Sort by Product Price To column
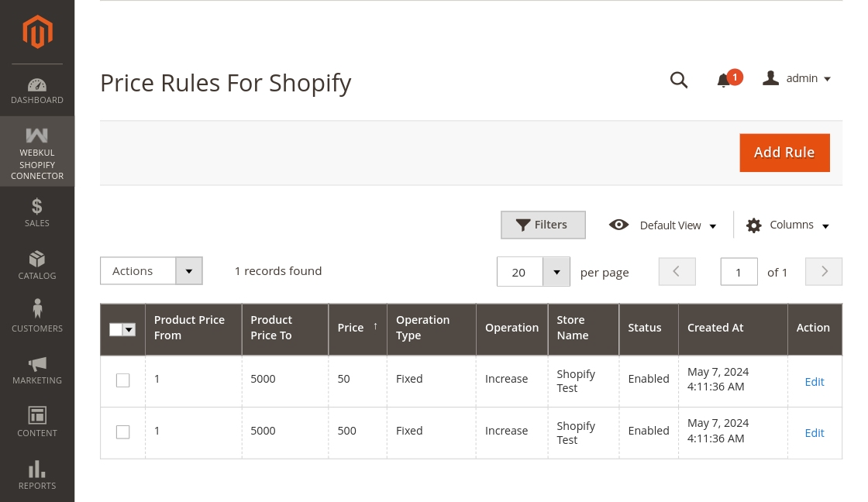Viewport: 868px width, 502px height. point(285,328)
